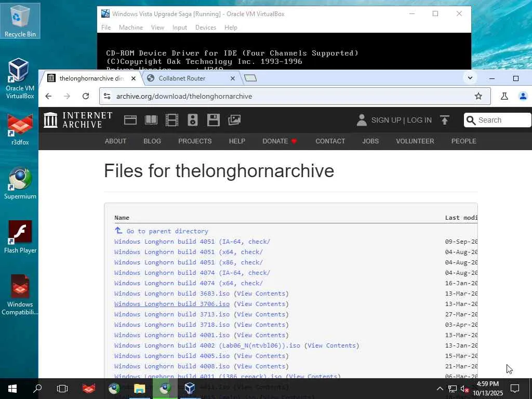Open the DONATE nav item

click(x=280, y=141)
